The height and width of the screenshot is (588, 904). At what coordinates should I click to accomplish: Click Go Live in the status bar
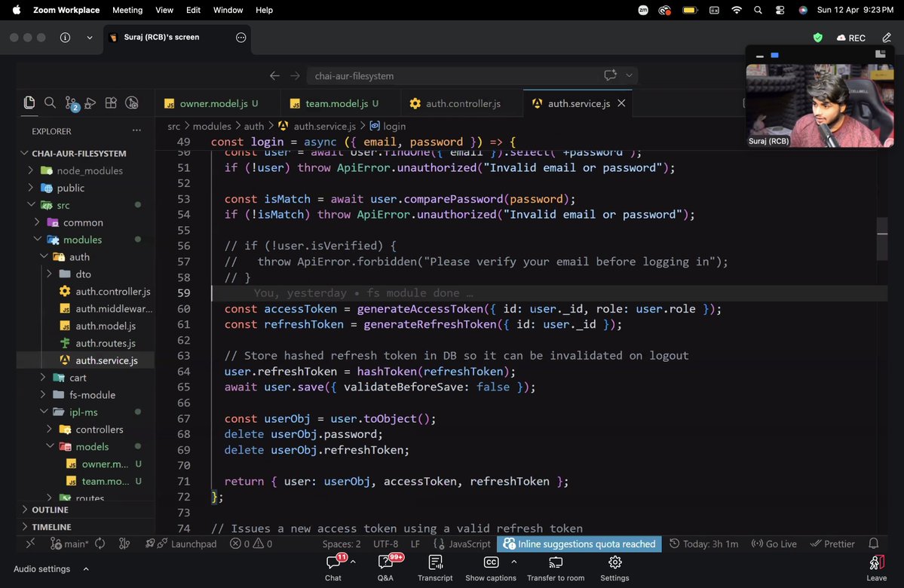pyautogui.click(x=774, y=544)
